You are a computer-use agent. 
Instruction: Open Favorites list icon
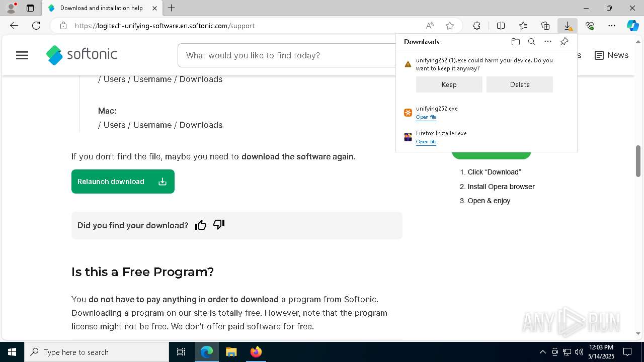[x=523, y=26]
